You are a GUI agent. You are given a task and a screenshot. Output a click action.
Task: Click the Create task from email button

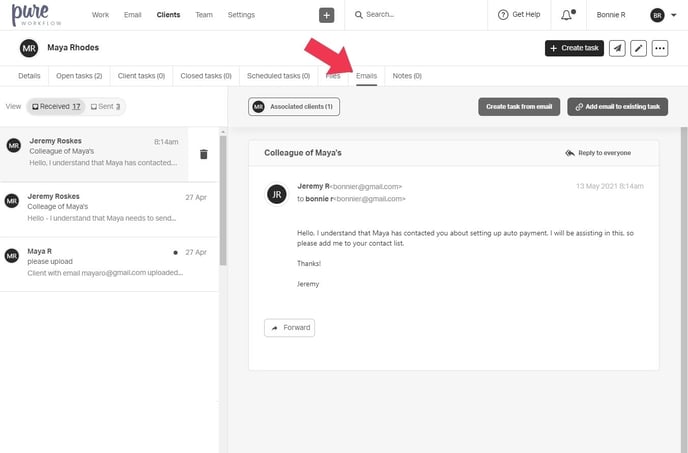pos(519,106)
